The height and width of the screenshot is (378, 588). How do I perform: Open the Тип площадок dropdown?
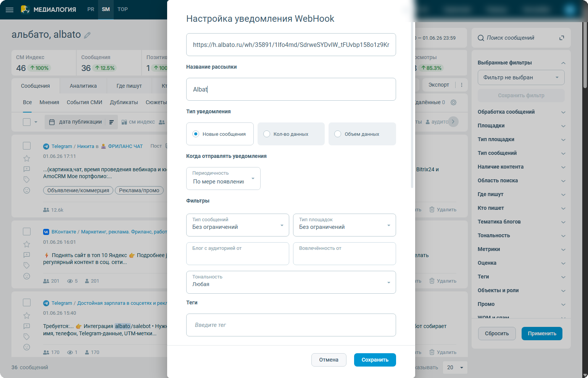(345, 225)
